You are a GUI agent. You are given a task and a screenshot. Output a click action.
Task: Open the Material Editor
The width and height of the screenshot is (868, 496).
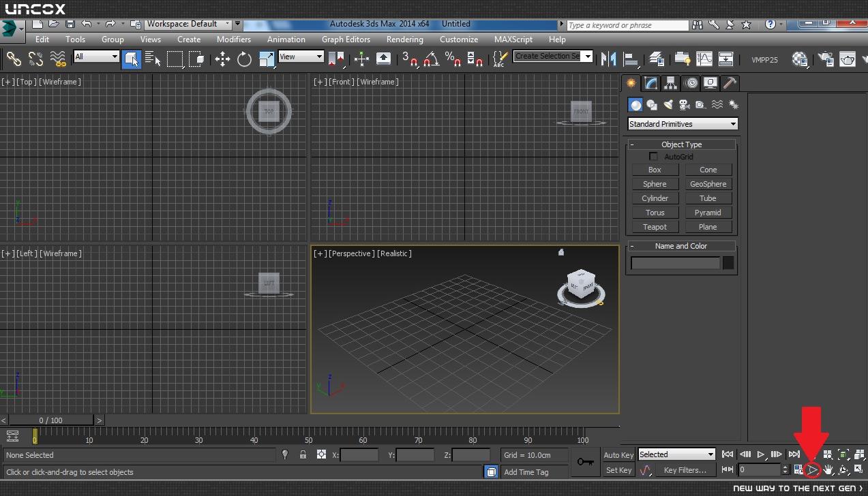pyautogui.click(x=800, y=59)
